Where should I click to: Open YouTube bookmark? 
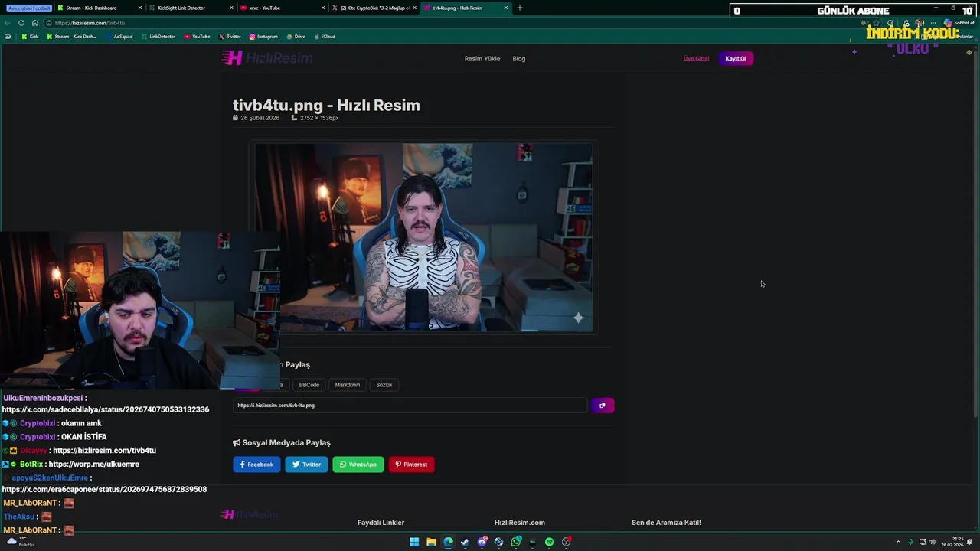[x=197, y=37]
